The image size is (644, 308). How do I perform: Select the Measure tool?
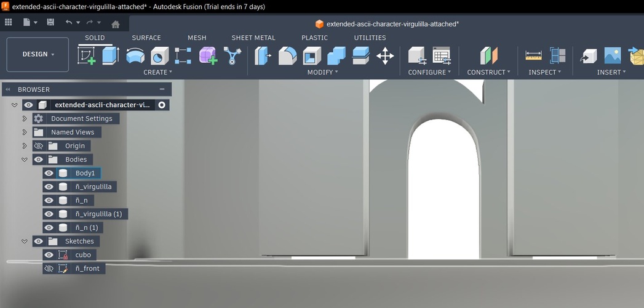(x=533, y=55)
